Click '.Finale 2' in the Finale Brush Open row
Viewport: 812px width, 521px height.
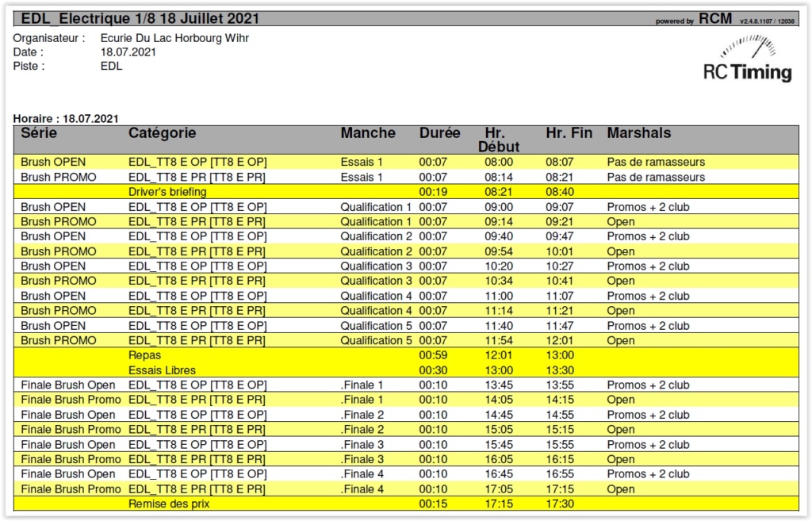click(x=362, y=415)
